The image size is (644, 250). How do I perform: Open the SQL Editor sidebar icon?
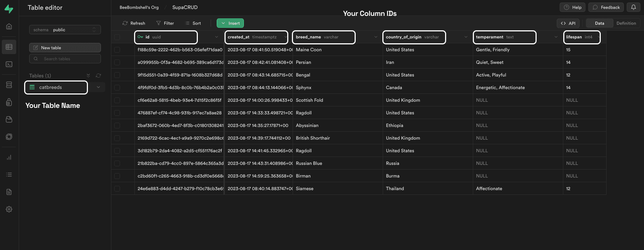(9, 64)
